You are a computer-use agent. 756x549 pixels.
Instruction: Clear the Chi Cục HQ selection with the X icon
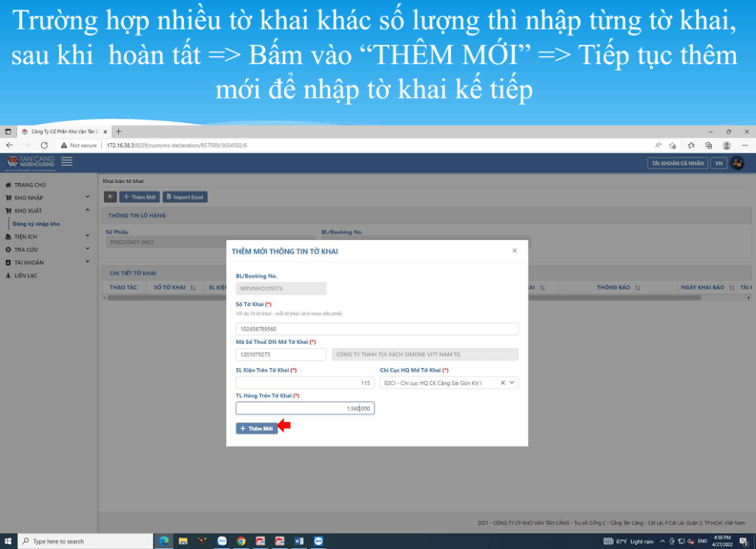(x=503, y=383)
